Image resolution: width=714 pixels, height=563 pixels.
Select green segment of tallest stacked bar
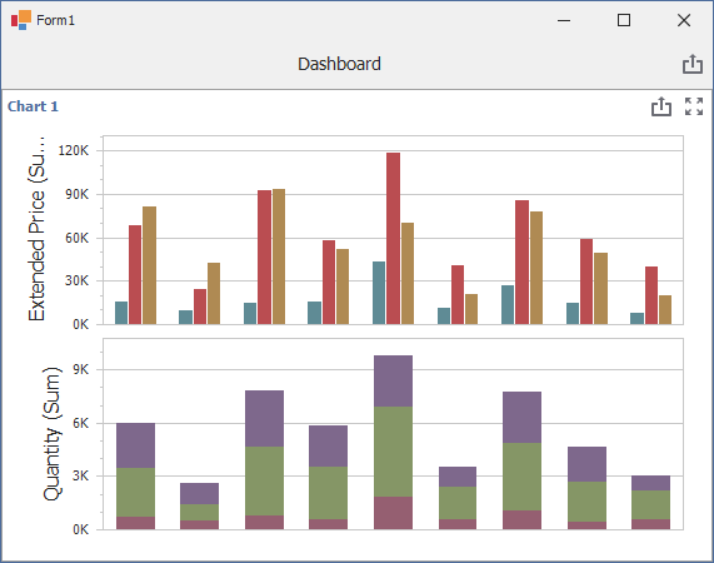click(x=393, y=451)
